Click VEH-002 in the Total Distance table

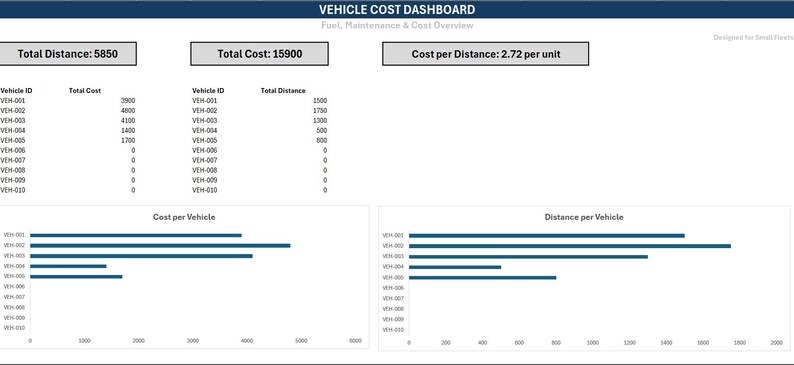click(205, 110)
